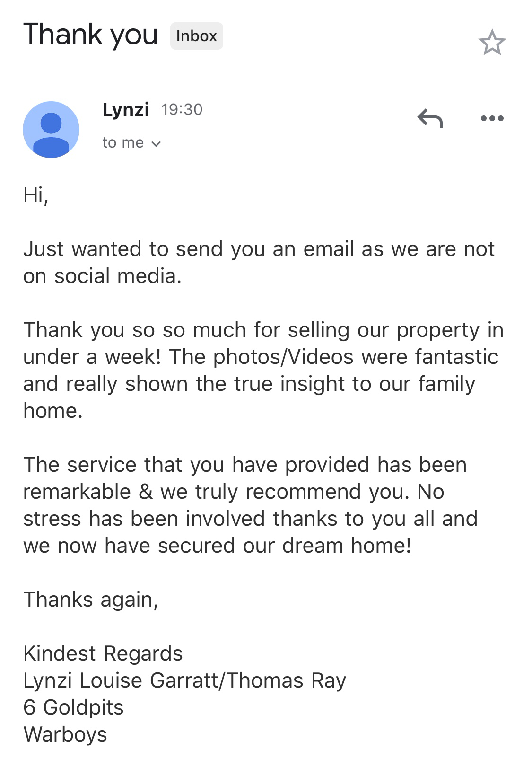Tap the "6 Goldpits" address line
The height and width of the screenshot is (777, 532).
[73, 707]
